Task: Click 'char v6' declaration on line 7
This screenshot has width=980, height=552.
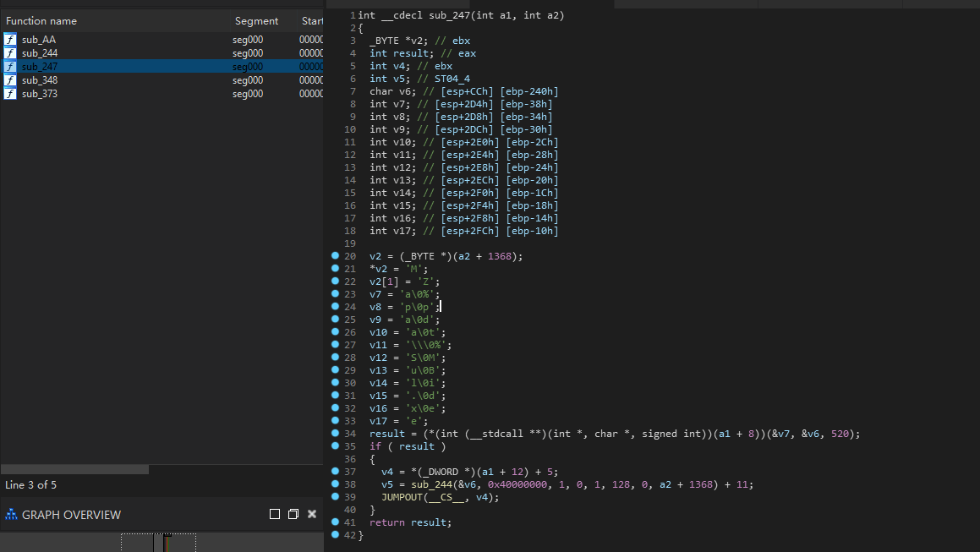Action: point(391,91)
